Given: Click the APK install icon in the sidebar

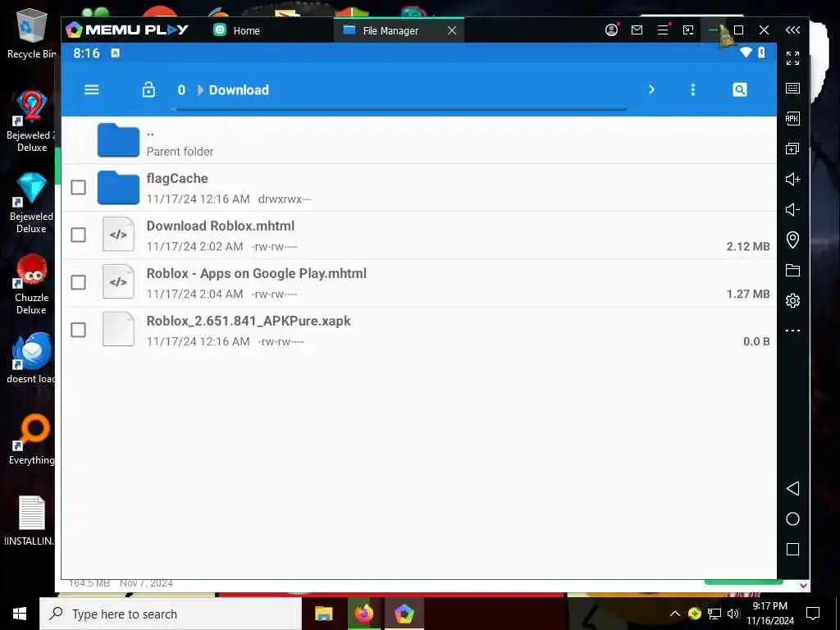Looking at the screenshot, I should (x=793, y=118).
